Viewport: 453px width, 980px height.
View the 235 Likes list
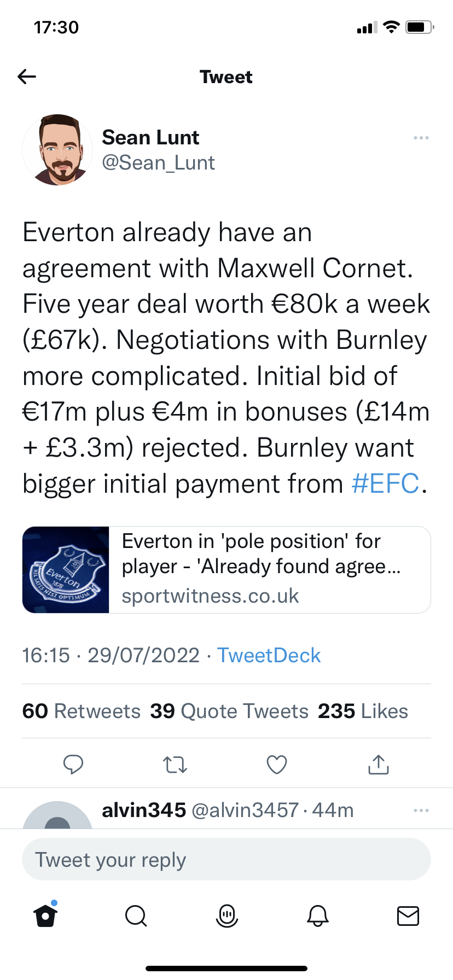coord(363,711)
